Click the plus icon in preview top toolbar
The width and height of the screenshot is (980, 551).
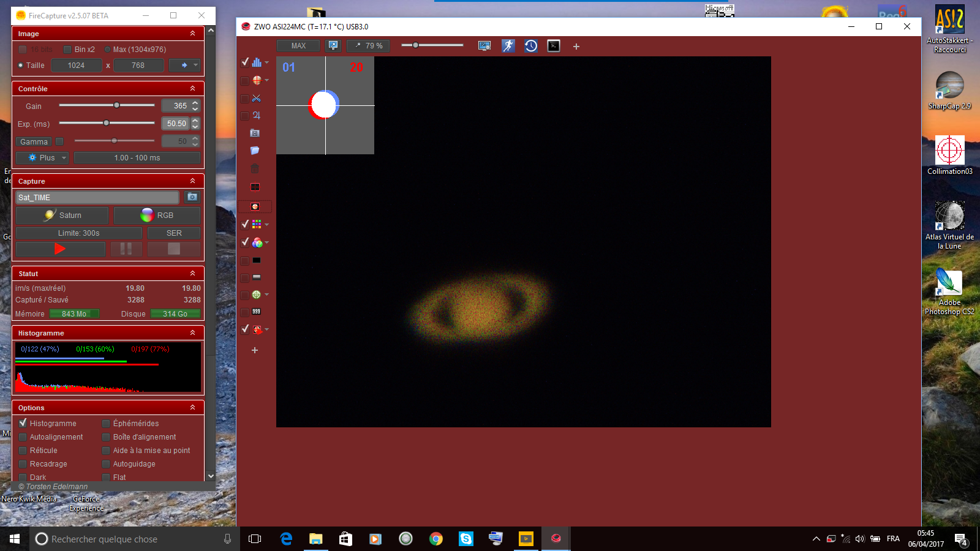(x=576, y=47)
